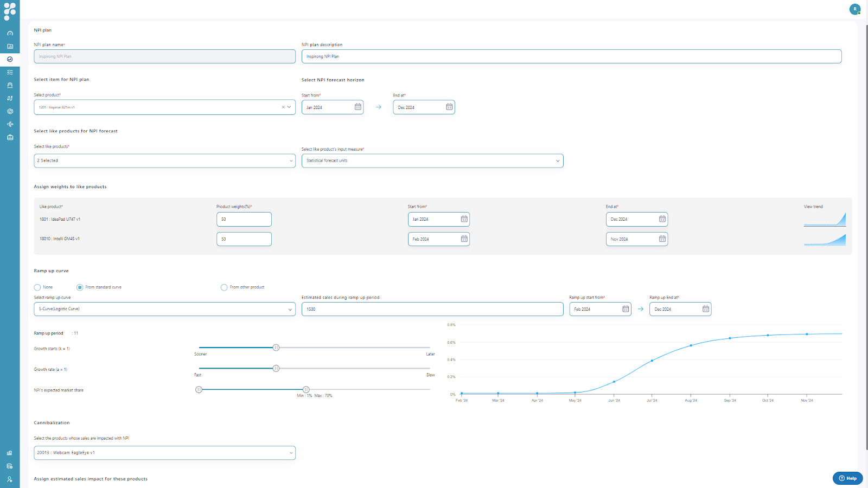
Task: Open calendar for Intelli GM45 end date
Action: point(662,239)
